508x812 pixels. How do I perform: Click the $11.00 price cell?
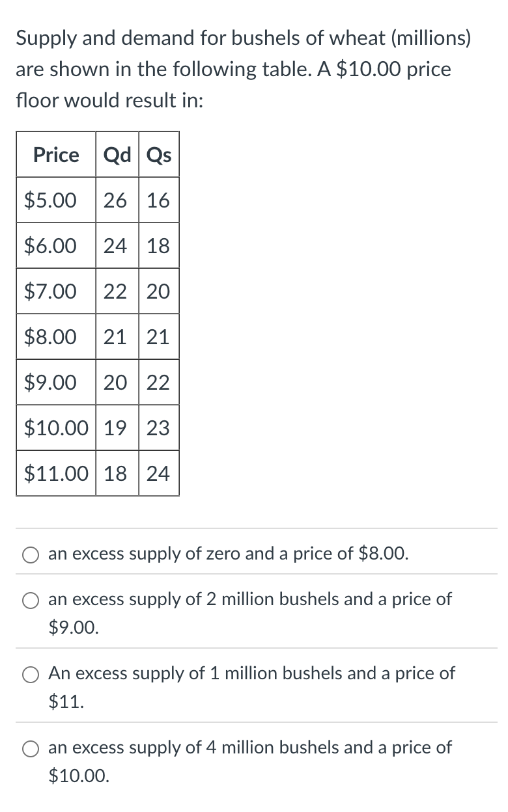click(x=55, y=474)
